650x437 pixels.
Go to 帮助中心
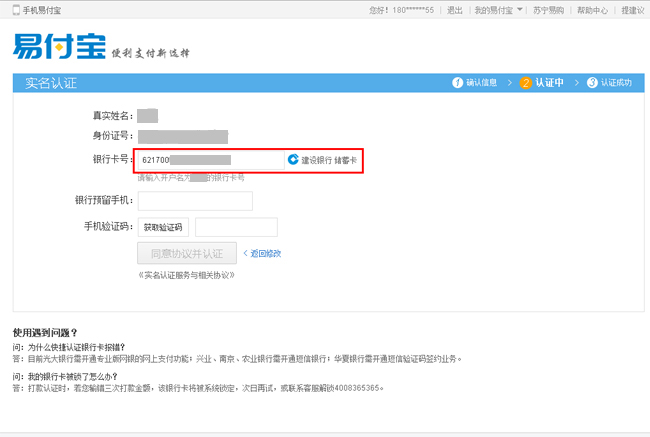[x=592, y=10]
